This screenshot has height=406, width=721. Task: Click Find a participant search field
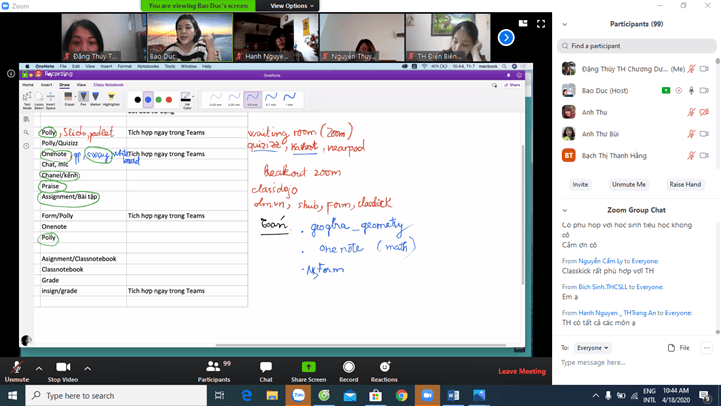point(638,46)
